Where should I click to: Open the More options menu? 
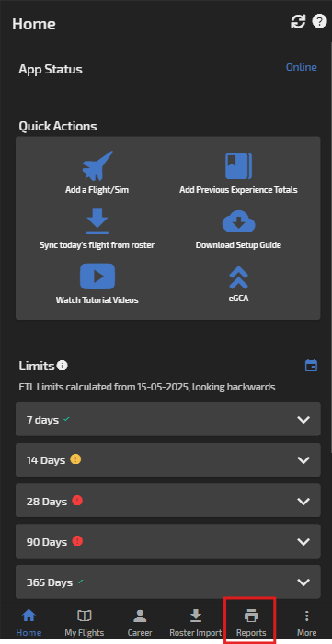click(306, 622)
